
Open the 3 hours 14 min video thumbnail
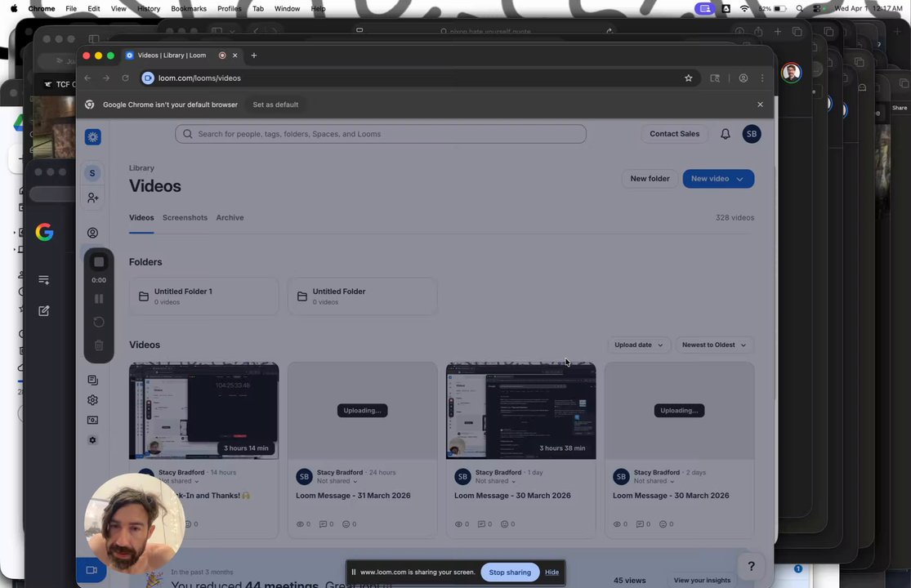pyautogui.click(x=204, y=411)
